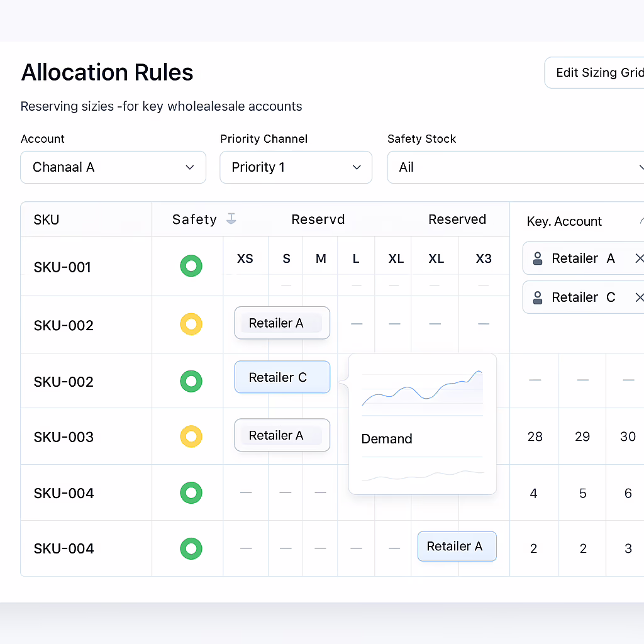Open the Account dropdown showing Chanaal A
644x644 pixels.
tap(113, 167)
